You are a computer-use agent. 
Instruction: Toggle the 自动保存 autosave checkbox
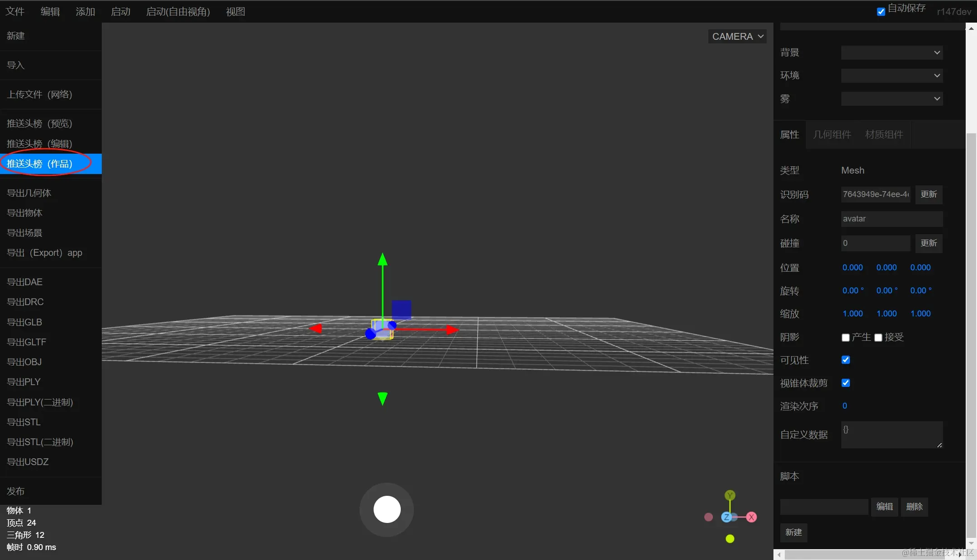[881, 12]
